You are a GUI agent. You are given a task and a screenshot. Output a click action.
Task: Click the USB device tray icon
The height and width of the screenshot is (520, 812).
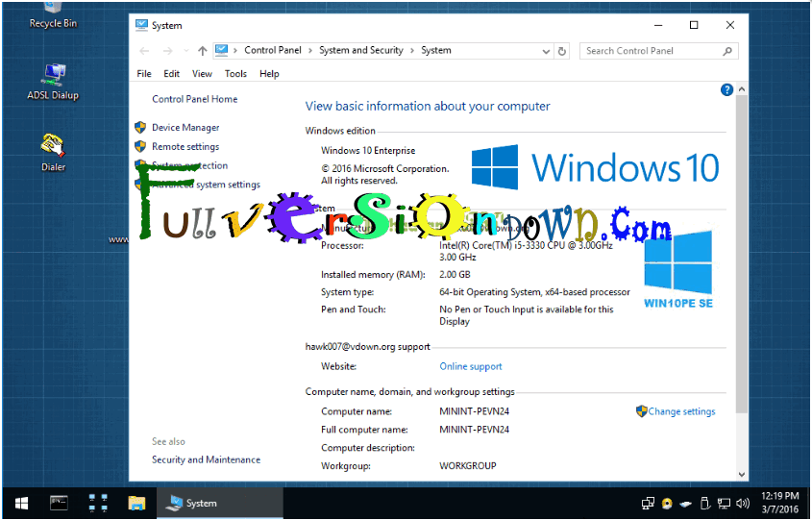point(704,503)
